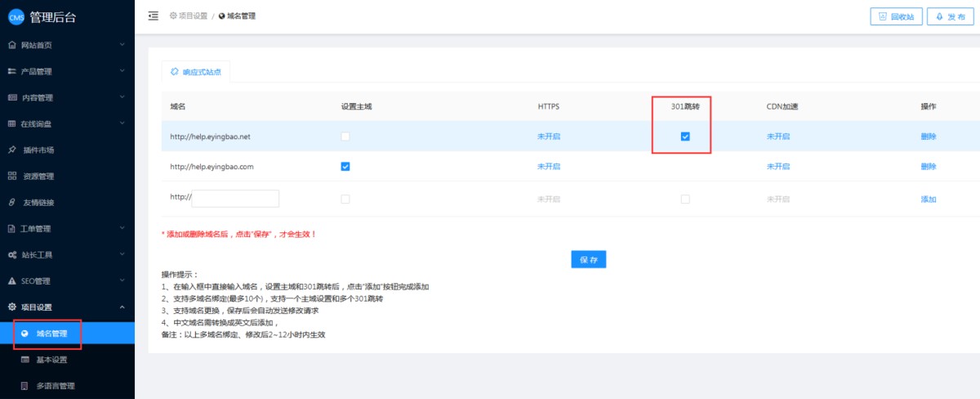980x399 pixels.
Task: Open 基本设置 in the sidebar
Action: coord(51,360)
